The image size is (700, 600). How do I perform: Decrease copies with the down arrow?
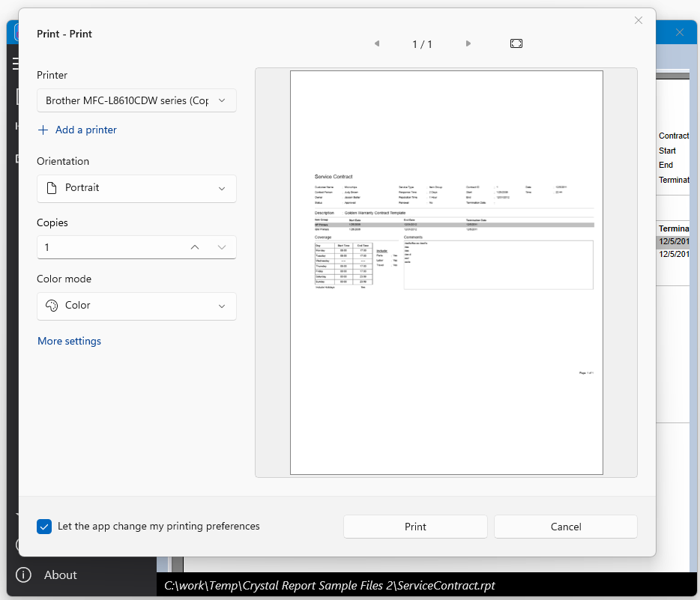point(222,247)
